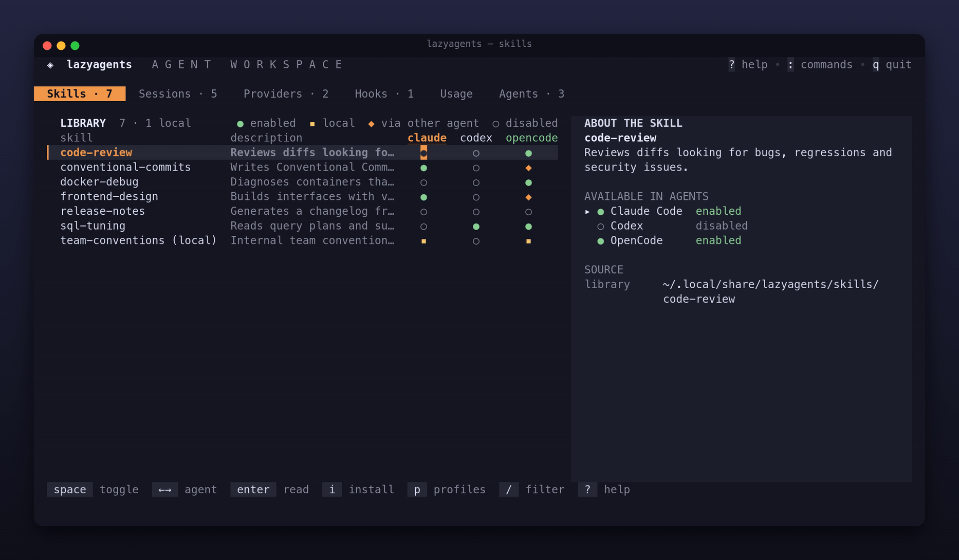This screenshot has width=959, height=560.
Task: Click docker-debug codex disabled circle
Action: coord(476,182)
